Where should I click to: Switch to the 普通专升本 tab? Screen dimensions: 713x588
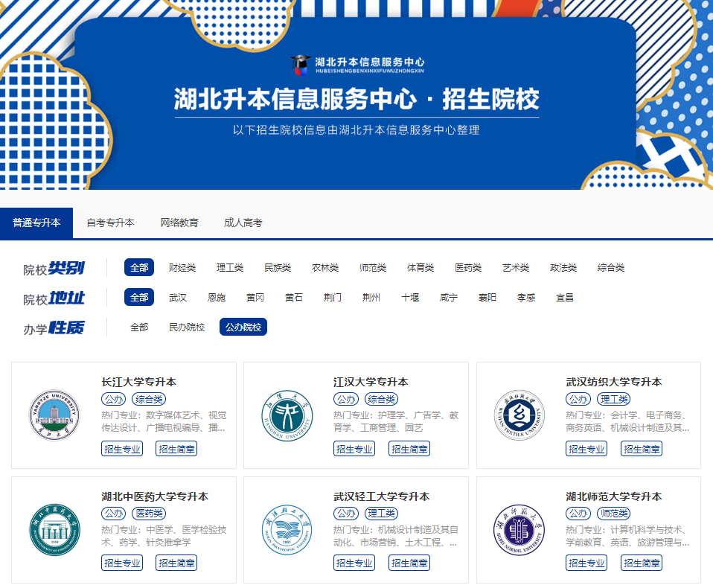[x=36, y=223]
